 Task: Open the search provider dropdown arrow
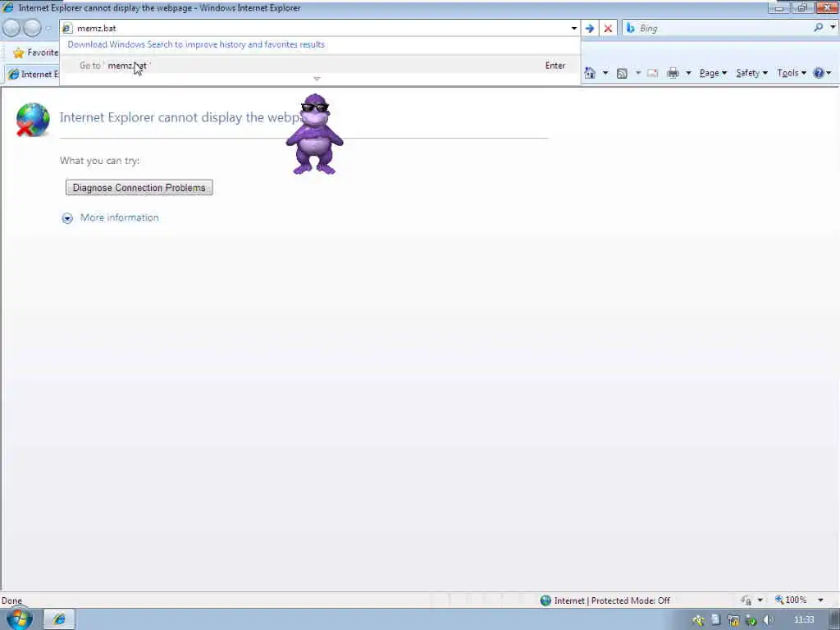click(832, 27)
